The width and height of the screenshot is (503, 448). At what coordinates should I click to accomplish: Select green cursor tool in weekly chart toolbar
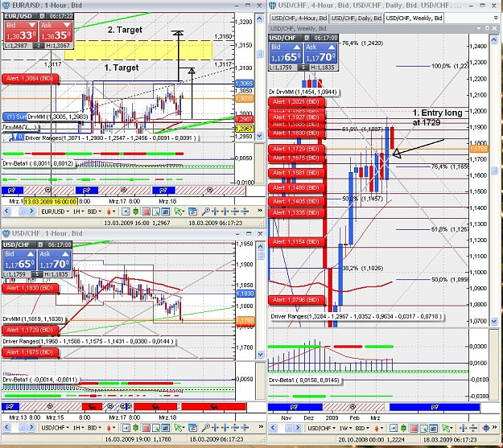click(446, 429)
